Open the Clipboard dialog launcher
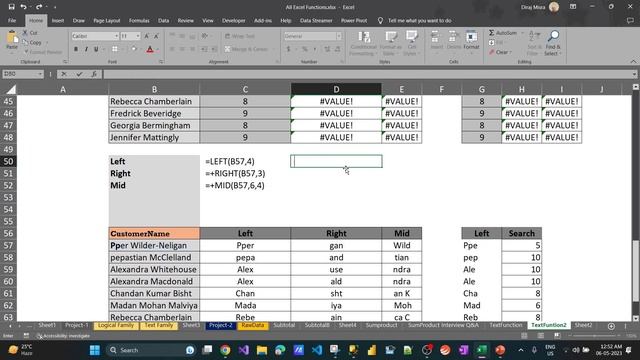Screen dimensions: 640x360 point(65,62)
